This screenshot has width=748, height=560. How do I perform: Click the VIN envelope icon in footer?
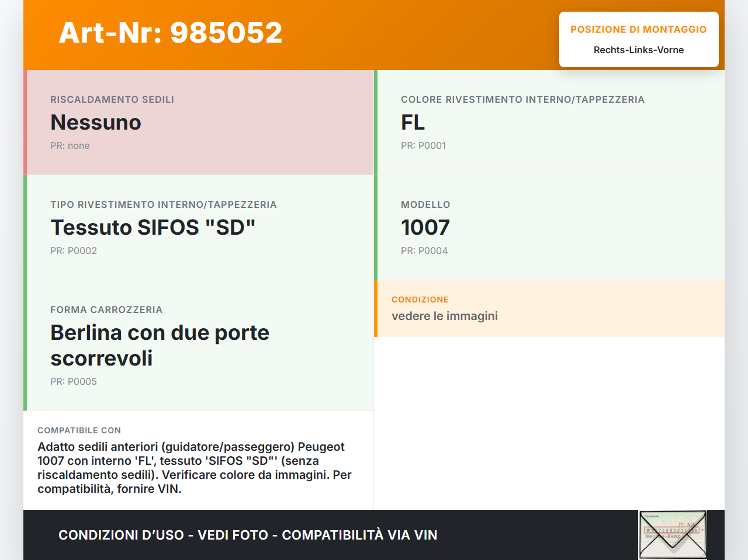point(673,534)
